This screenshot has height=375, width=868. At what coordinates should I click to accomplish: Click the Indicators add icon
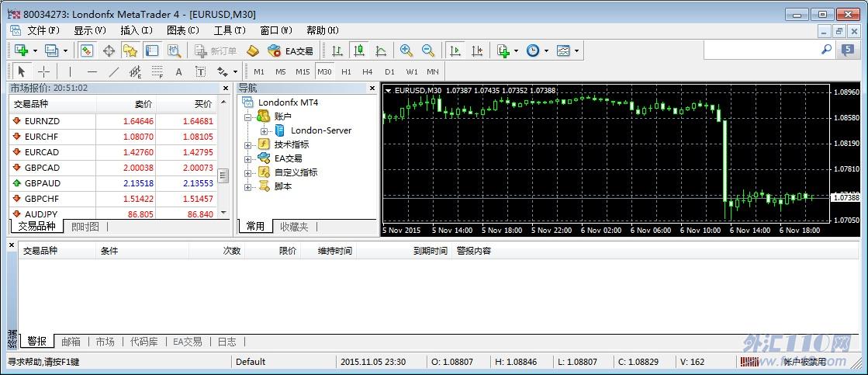click(503, 51)
